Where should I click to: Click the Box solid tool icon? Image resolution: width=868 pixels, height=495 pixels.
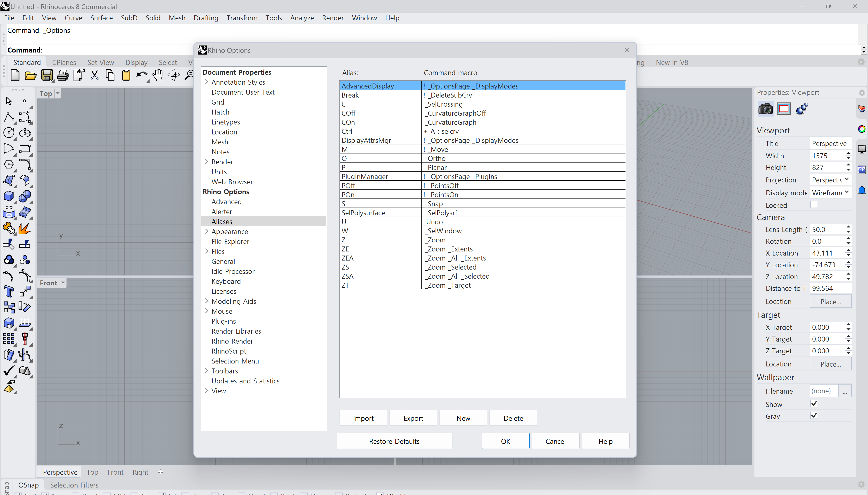coord(9,196)
